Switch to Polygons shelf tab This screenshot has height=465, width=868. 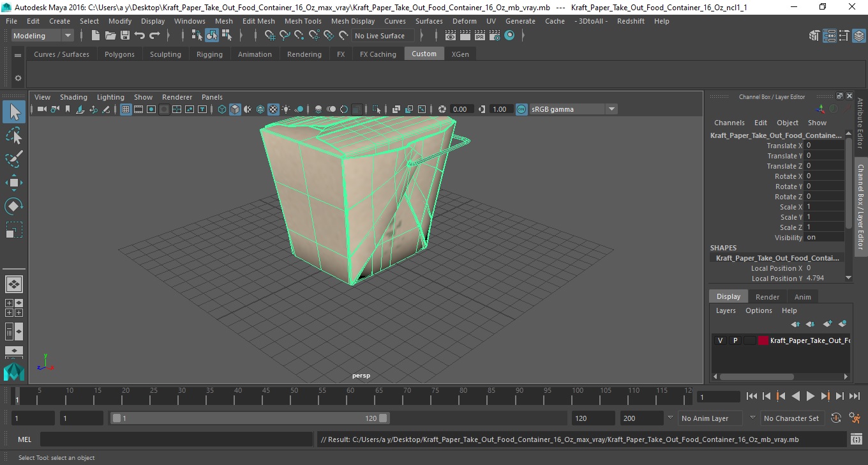[119, 54]
